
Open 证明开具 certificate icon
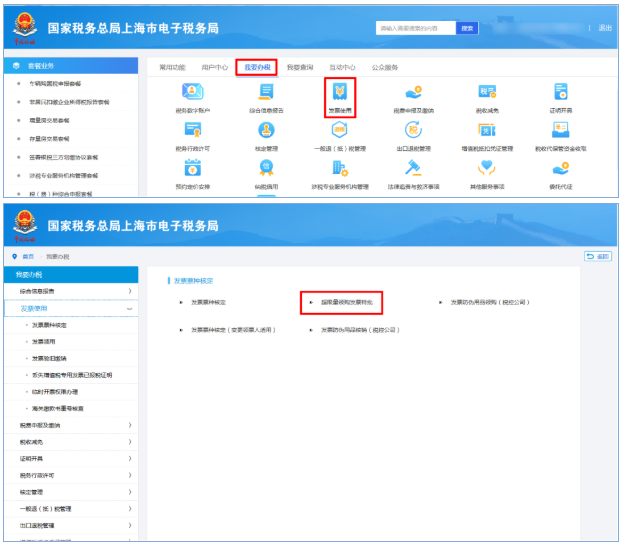(x=561, y=92)
